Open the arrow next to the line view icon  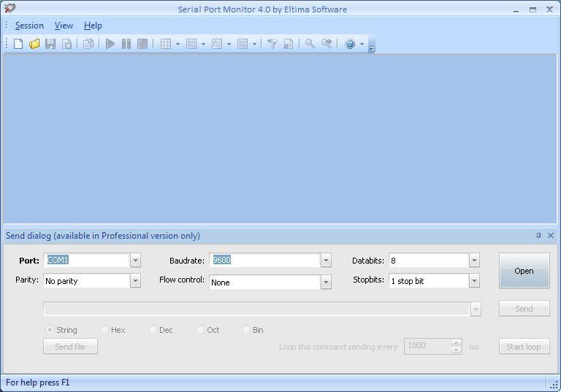point(203,45)
